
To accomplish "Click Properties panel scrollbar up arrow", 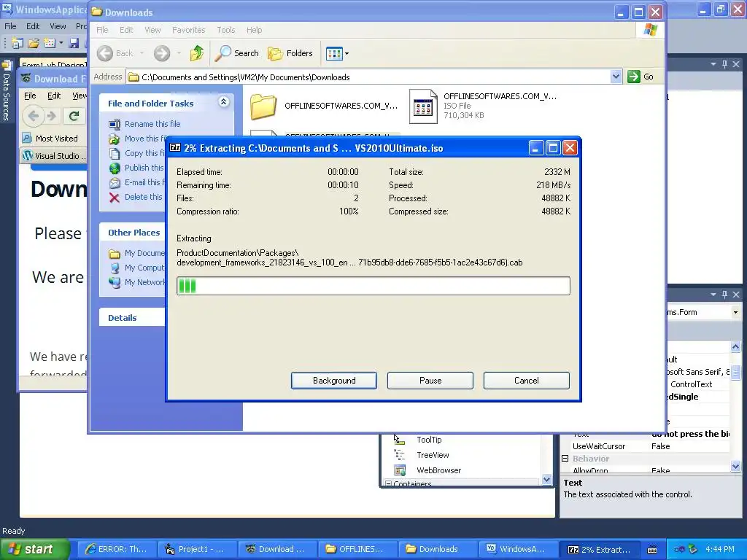I will [x=735, y=346].
